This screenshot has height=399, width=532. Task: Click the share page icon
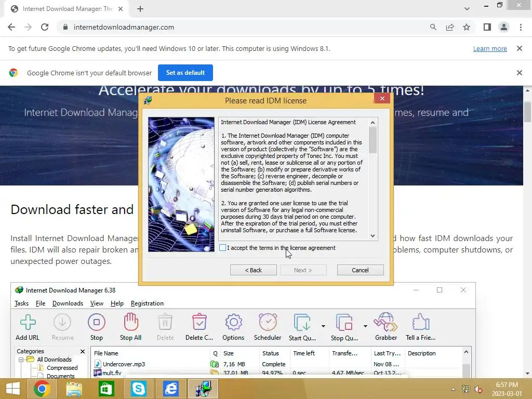tap(450, 27)
